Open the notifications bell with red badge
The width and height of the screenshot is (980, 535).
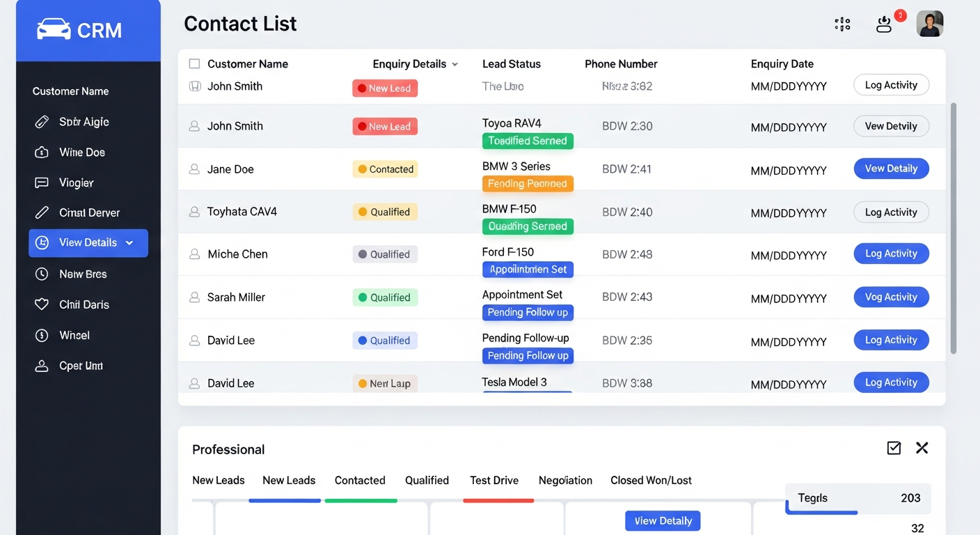[884, 23]
